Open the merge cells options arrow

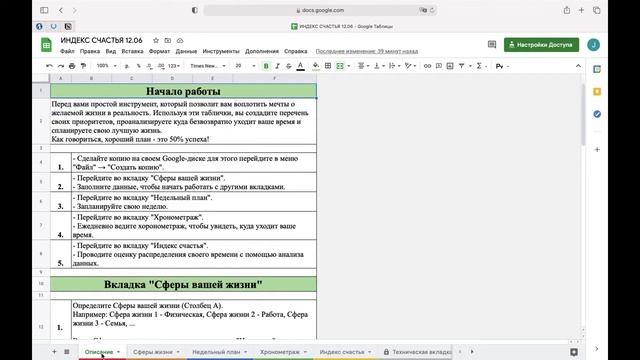pyautogui.click(x=349, y=66)
